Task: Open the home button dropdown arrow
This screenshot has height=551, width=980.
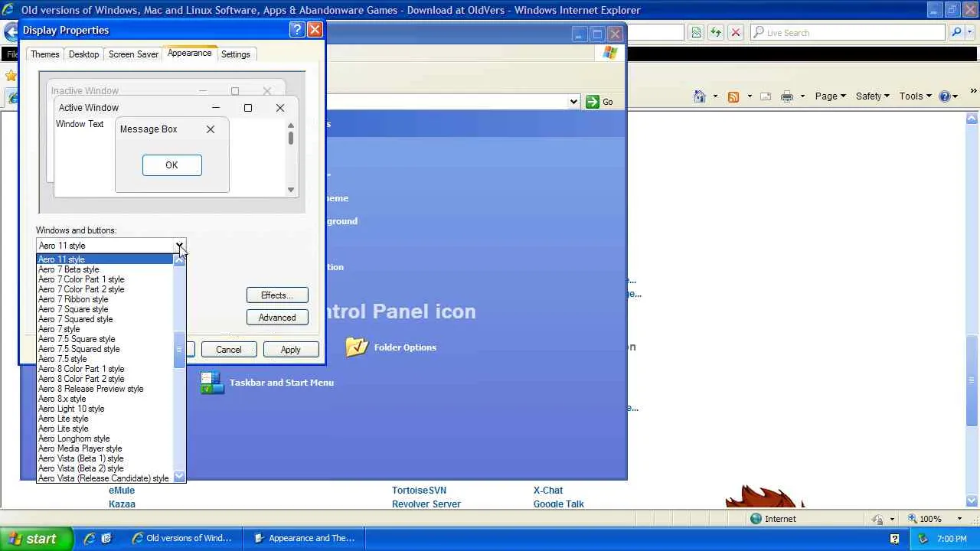Action: click(x=715, y=96)
